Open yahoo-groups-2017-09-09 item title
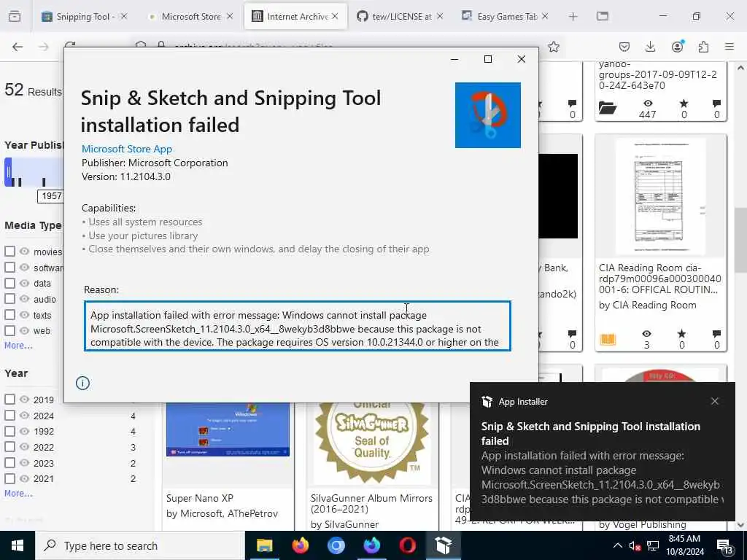Image resolution: width=747 pixels, height=560 pixels. 657,75
